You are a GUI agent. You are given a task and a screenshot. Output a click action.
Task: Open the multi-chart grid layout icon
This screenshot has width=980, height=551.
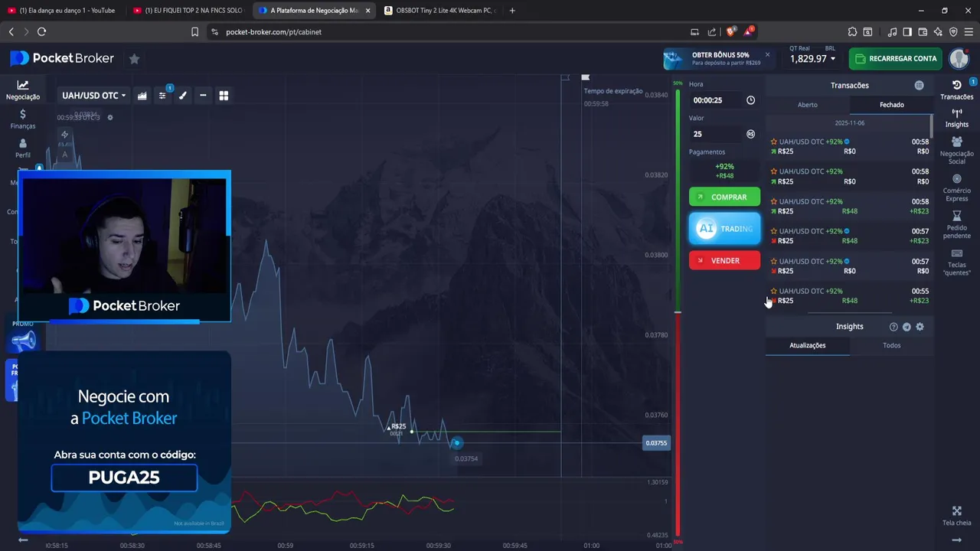(x=224, y=96)
